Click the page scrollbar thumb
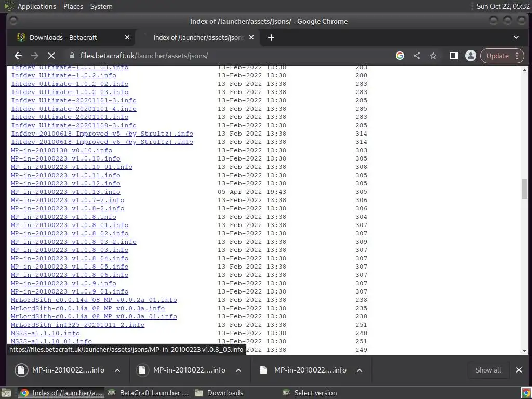This screenshot has height=399, width=532. pos(525,189)
